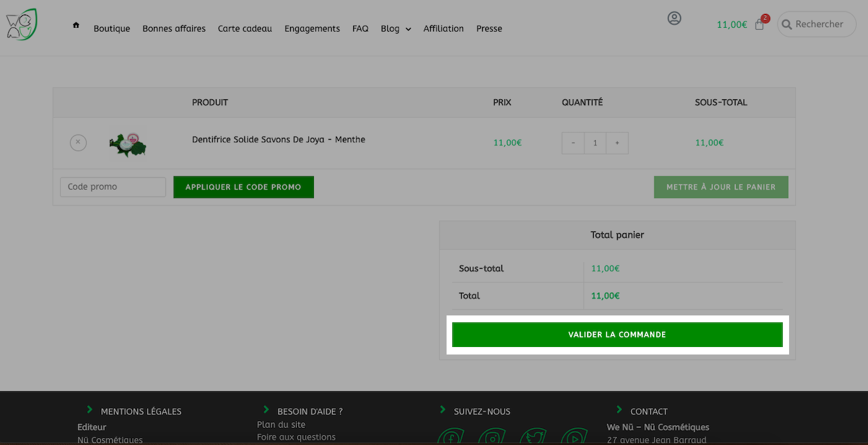This screenshot has width=868, height=445.
Task: Click the Rechercher search box
Action: point(817,24)
